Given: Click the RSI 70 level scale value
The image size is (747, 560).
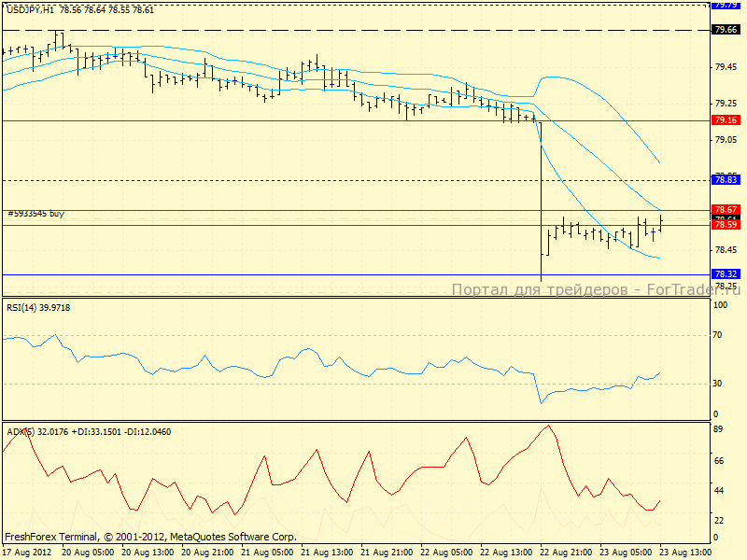Looking at the screenshot, I should [x=721, y=334].
